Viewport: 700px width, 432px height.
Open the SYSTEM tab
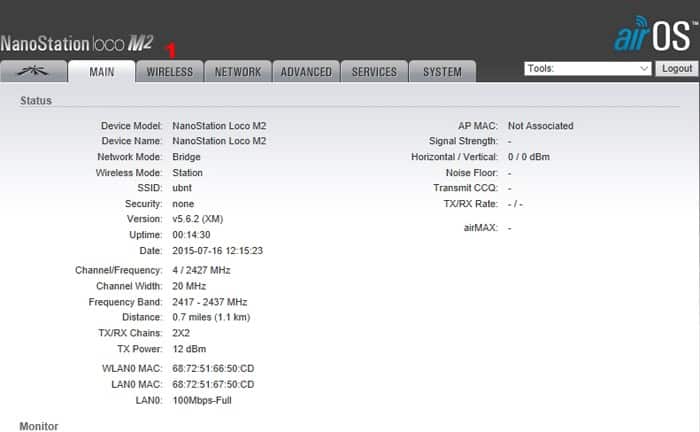tap(442, 71)
